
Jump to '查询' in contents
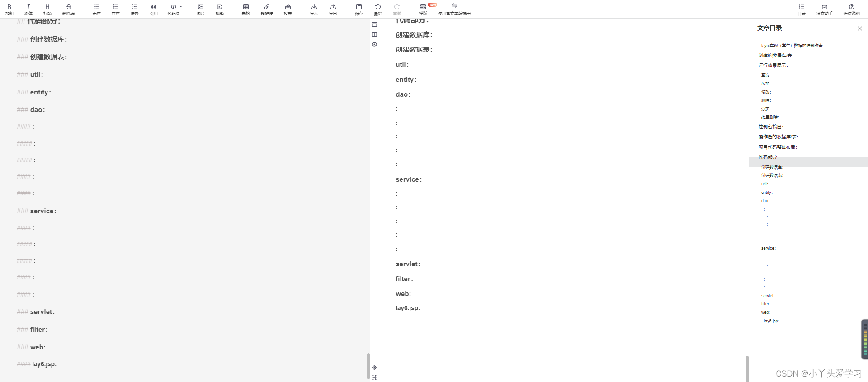[x=765, y=75]
